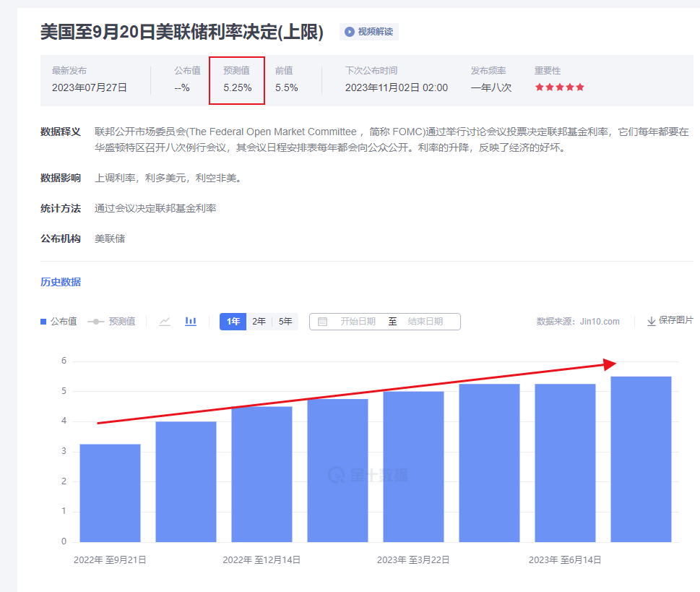Play the 视频解读 video explanation icon
This screenshot has width=700, height=592.
click(349, 32)
